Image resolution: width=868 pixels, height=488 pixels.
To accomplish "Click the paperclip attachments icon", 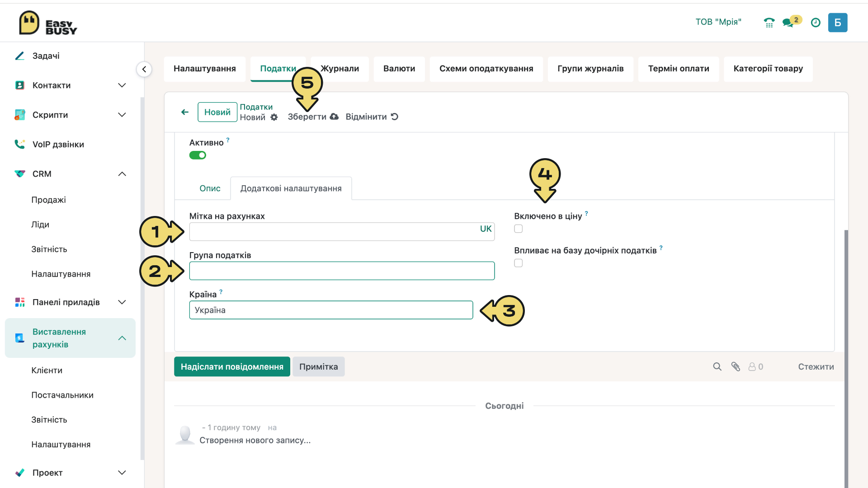I will 736,367.
